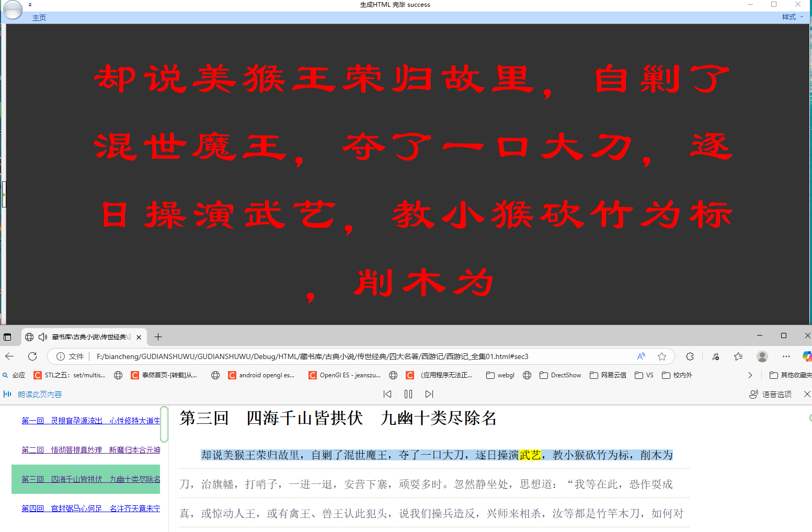
Task: Open the webgl bookmarks folder
Action: (500, 375)
